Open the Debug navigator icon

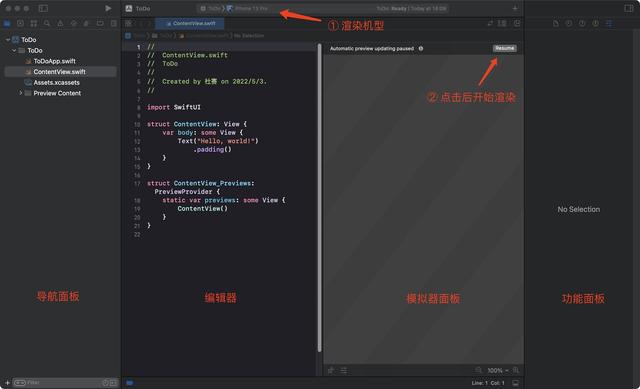click(87, 23)
